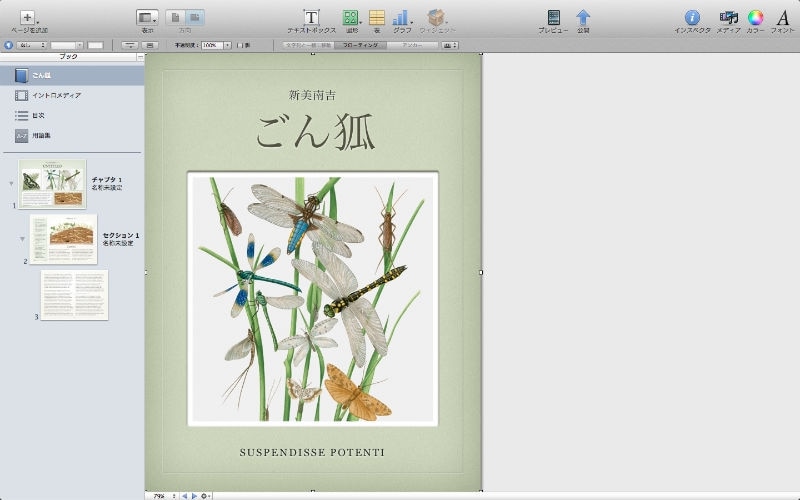Insert a table using the 表 icon
The height and width of the screenshot is (500, 800).
(377, 18)
